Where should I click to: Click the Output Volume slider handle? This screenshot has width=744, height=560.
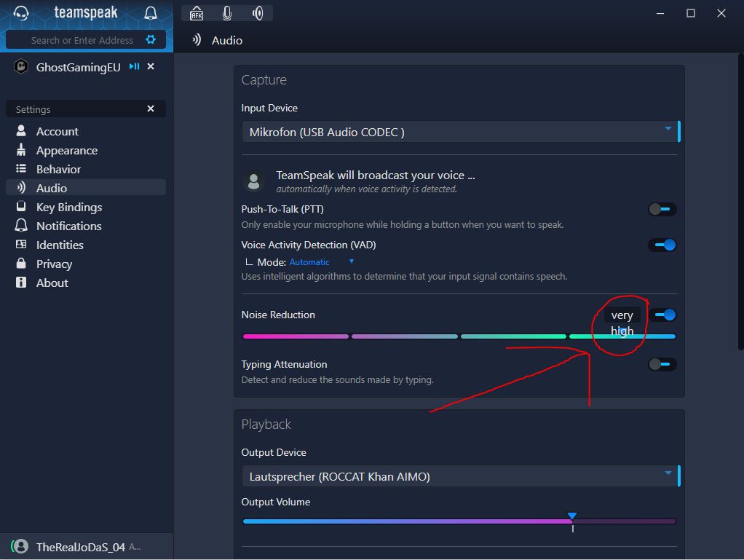(x=572, y=516)
